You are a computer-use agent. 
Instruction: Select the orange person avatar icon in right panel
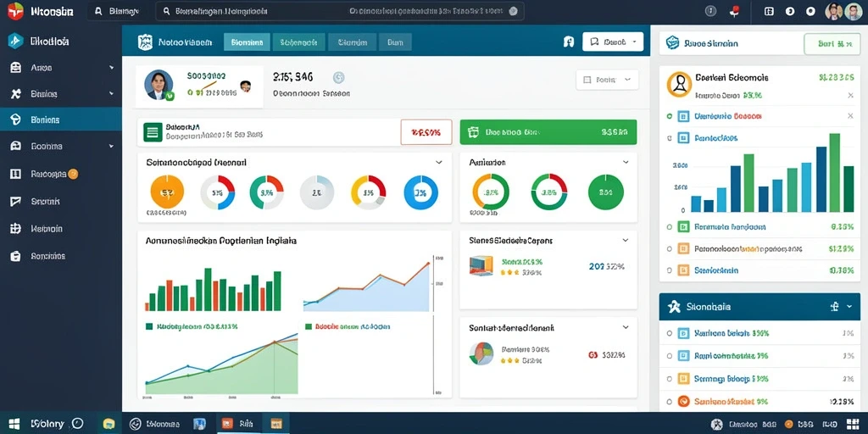679,84
